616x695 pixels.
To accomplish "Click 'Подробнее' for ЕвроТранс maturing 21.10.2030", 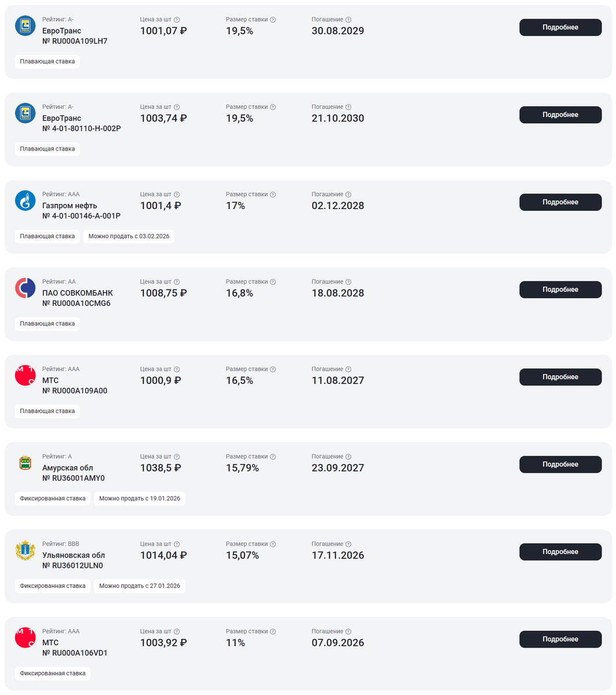I will point(560,115).
